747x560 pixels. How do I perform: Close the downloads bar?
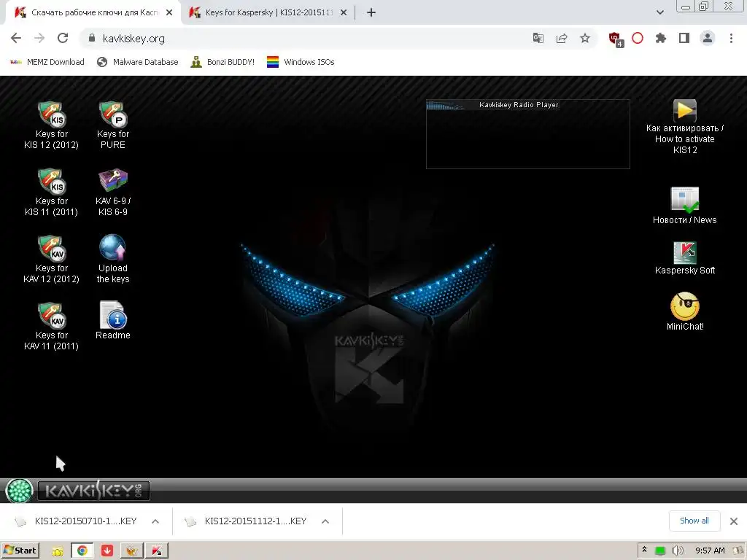[734, 521]
